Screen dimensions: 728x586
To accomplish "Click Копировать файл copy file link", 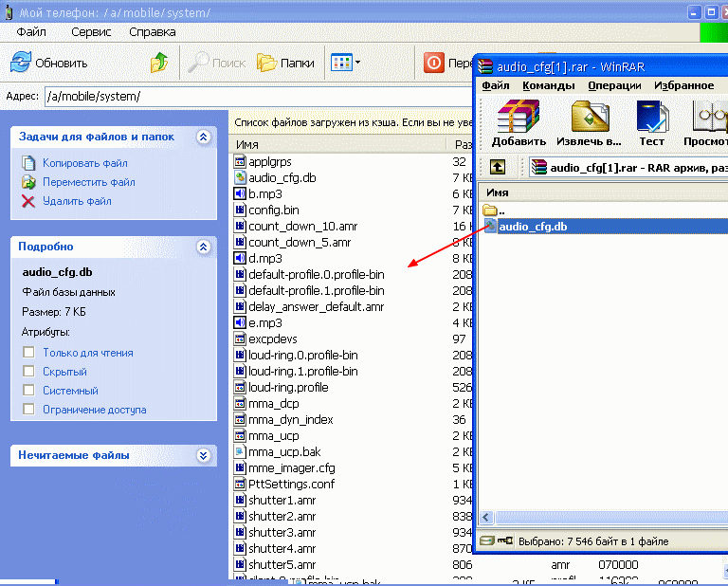I will (x=85, y=163).
